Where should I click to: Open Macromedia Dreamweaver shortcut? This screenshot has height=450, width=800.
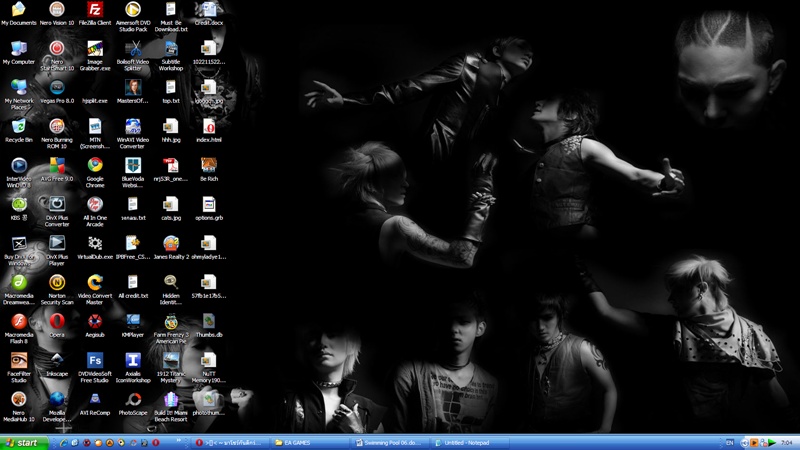pyautogui.click(x=19, y=290)
